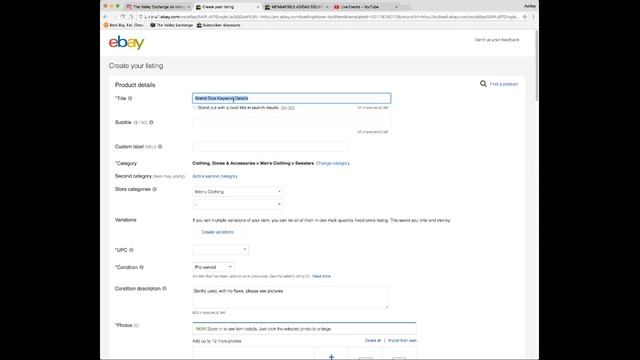Open the UPC info help icon
640x360 pixels.
131,250
